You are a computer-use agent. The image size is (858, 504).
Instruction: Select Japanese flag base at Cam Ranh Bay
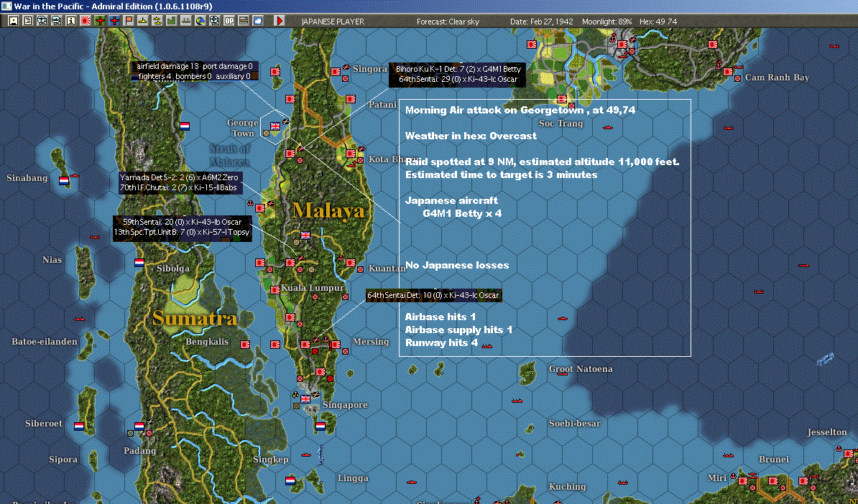(x=728, y=71)
